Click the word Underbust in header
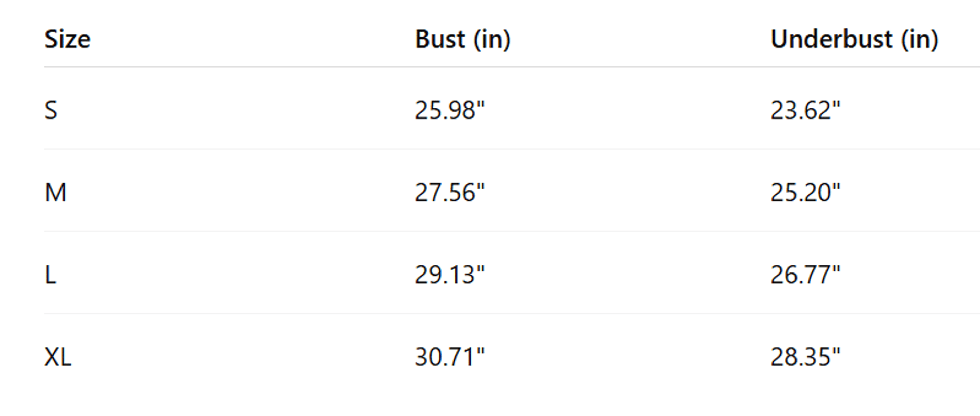Image resolution: width=980 pixels, height=416 pixels. (832, 39)
